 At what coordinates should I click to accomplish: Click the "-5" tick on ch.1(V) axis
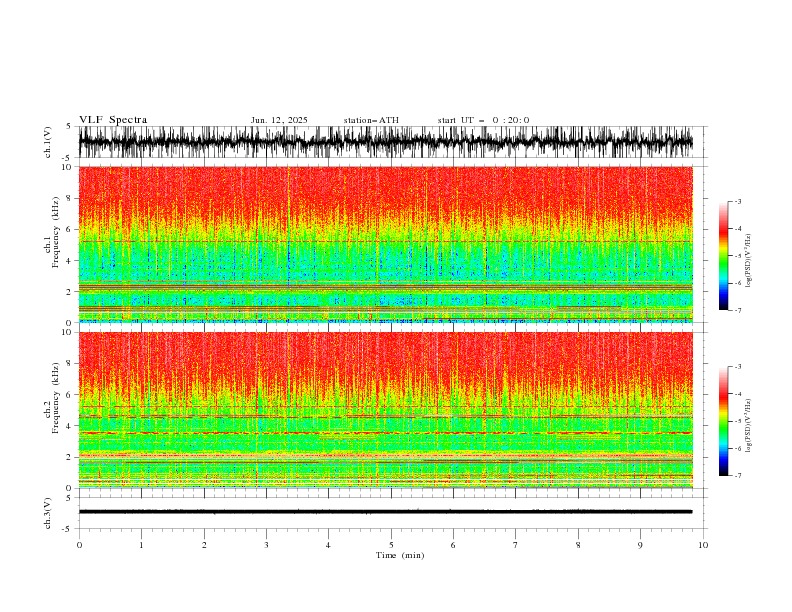point(68,158)
